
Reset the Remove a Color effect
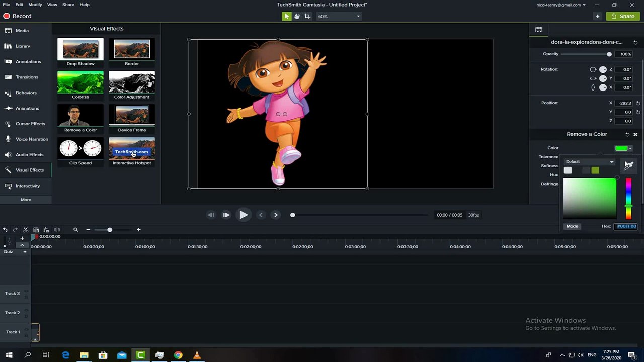pyautogui.click(x=627, y=134)
